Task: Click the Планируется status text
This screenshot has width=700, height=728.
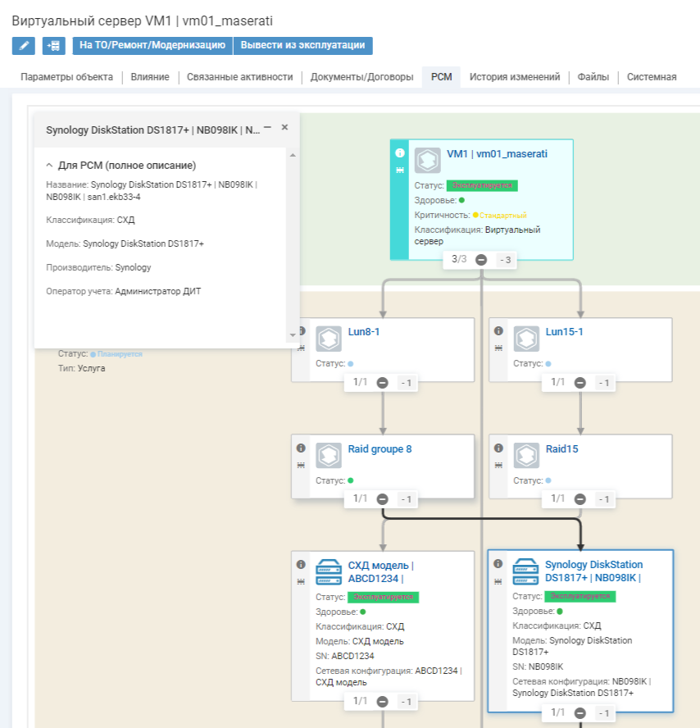Action: pos(120,354)
